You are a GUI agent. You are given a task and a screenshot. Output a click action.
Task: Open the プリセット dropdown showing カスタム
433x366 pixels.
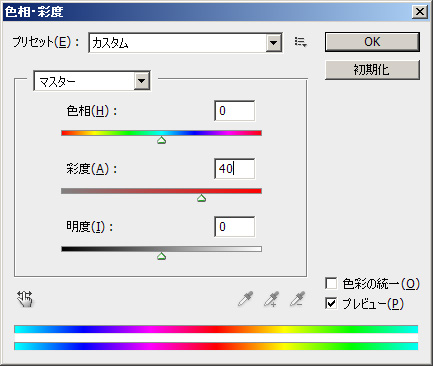186,43
